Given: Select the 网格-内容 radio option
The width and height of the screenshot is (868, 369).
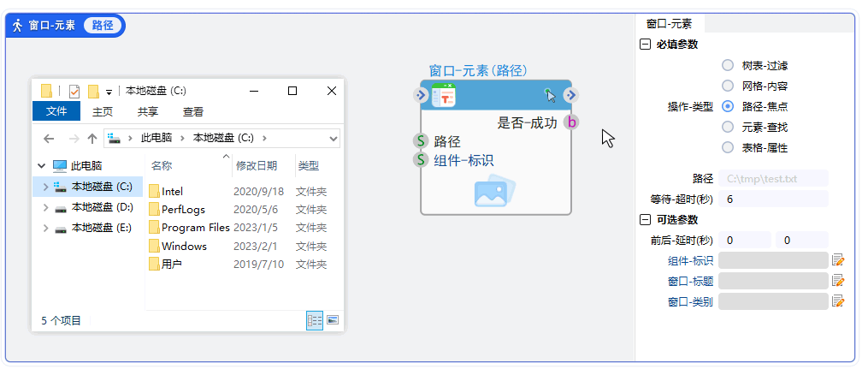Looking at the screenshot, I should [x=728, y=86].
